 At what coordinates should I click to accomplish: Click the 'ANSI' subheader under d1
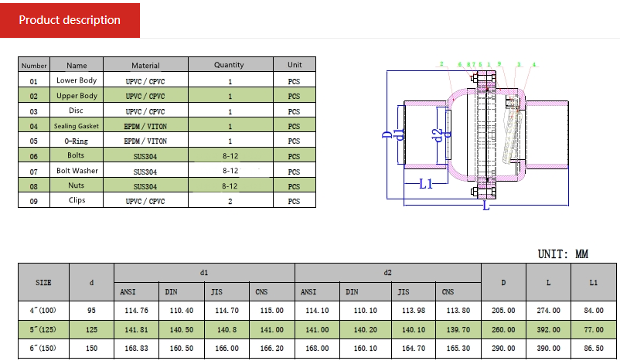[136, 291]
